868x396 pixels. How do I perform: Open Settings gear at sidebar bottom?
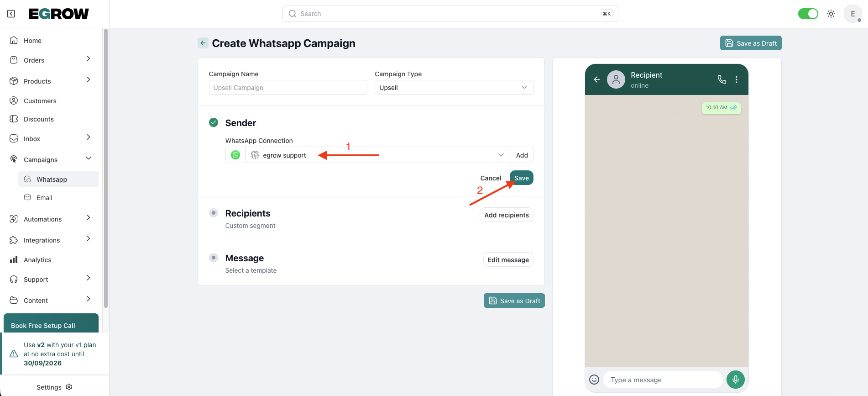pyautogui.click(x=69, y=387)
